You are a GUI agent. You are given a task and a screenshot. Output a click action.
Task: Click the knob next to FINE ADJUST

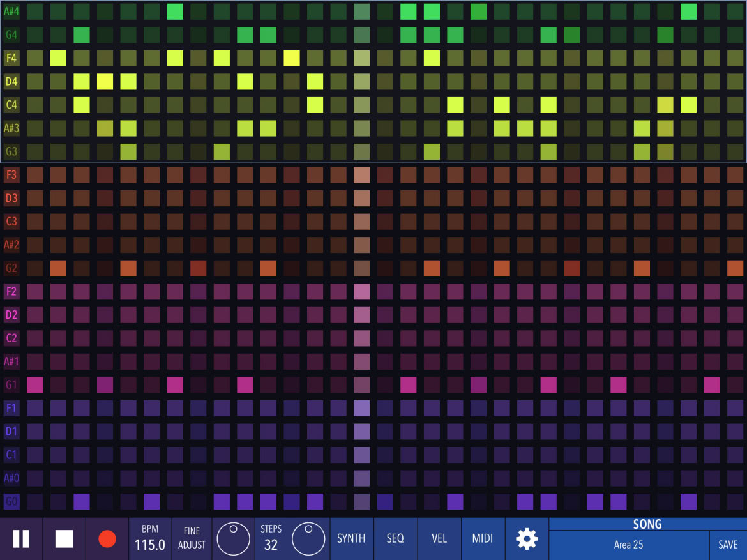(x=234, y=538)
